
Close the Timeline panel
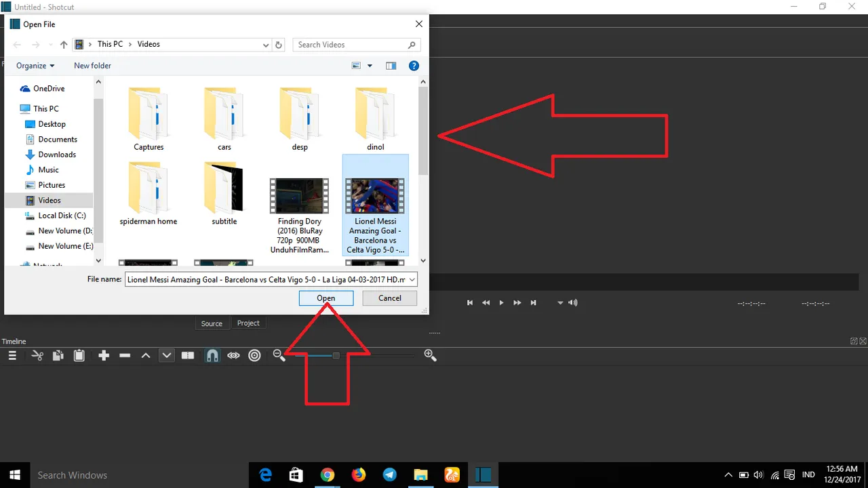(x=863, y=341)
